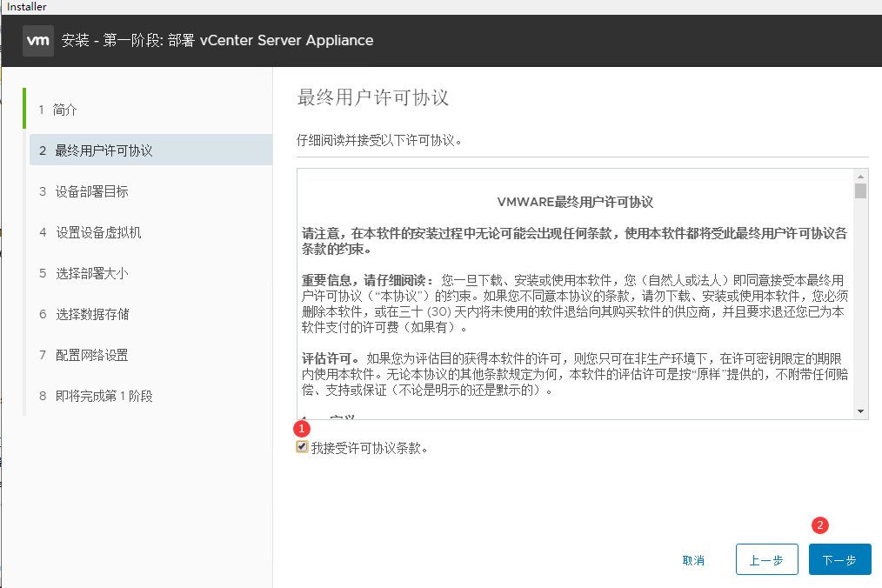Select step 2 最终用户许可协议 in sidebar
The image size is (882, 588).
click(103, 150)
